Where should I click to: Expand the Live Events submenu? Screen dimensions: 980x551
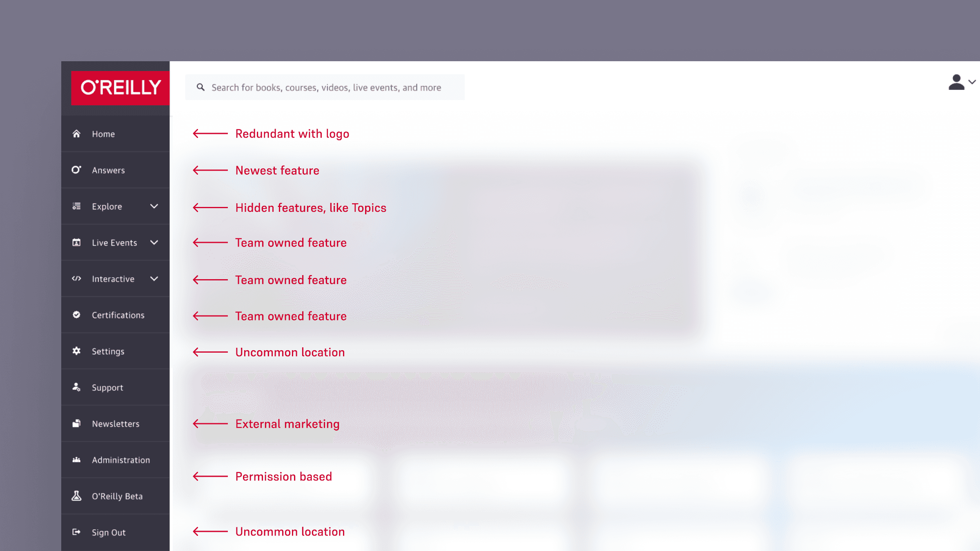click(x=154, y=242)
